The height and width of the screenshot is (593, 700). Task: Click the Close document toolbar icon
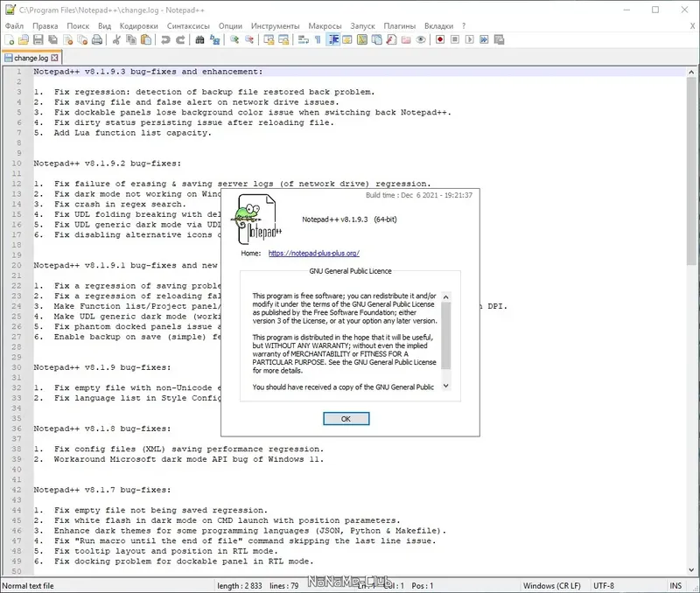pos(68,40)
